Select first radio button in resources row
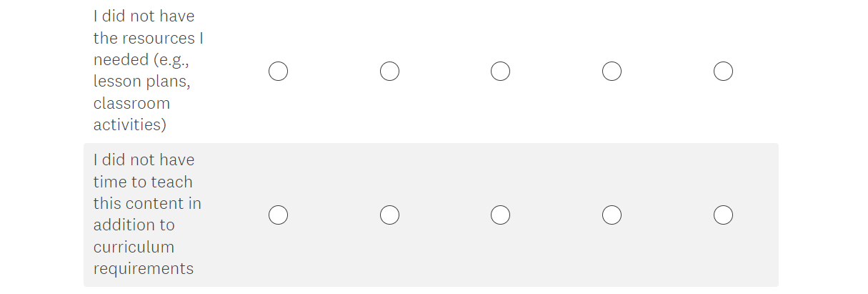Image resolution: width=868 pixels, height=294 pixels. [278, 72]
